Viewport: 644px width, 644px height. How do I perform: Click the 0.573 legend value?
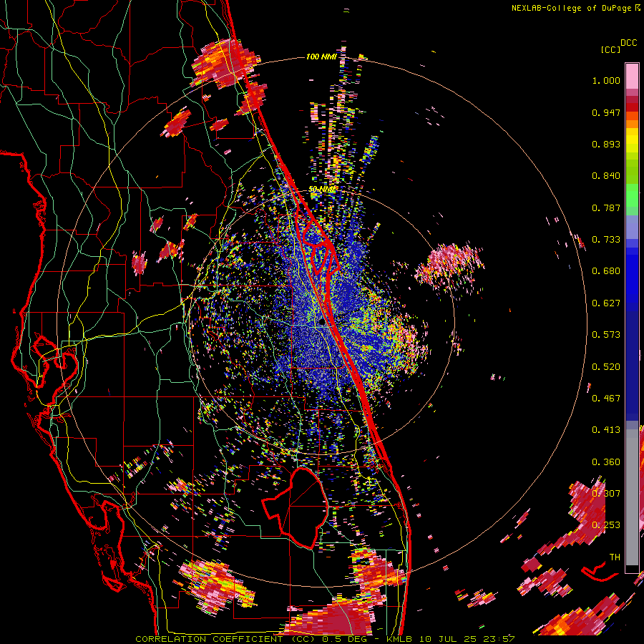[x=606, y=335]
